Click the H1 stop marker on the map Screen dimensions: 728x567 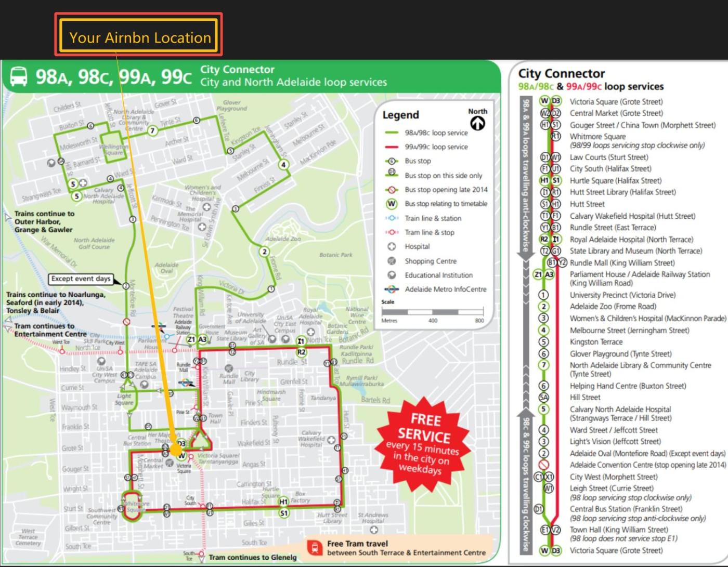(283, 502)
